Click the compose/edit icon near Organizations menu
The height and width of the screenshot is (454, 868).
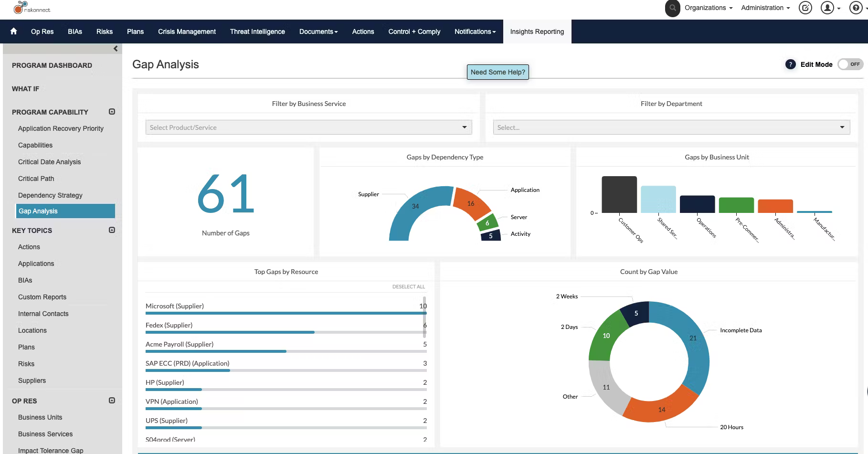(805, 8)
